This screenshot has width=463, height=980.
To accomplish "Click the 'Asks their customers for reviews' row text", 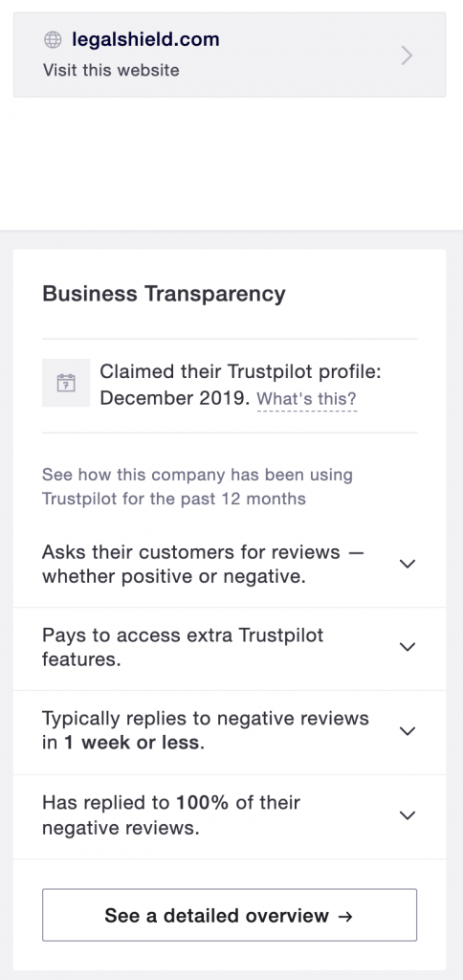I will [x=203, y=565].
